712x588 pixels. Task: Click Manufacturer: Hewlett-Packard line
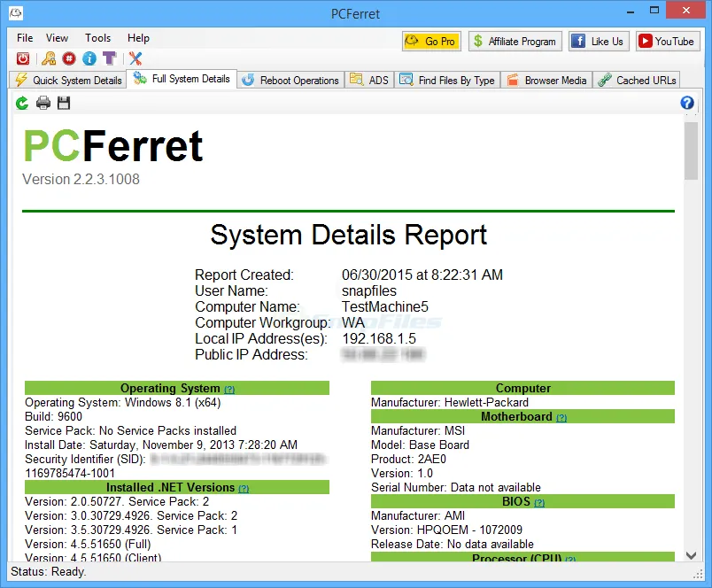pyautogui.click(x=450, y=403)
